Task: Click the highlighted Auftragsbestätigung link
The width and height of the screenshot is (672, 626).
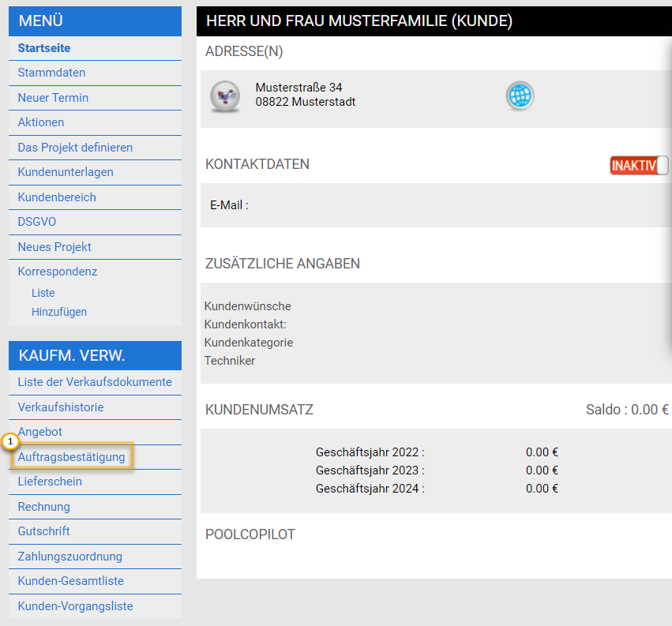Action: 72,457
